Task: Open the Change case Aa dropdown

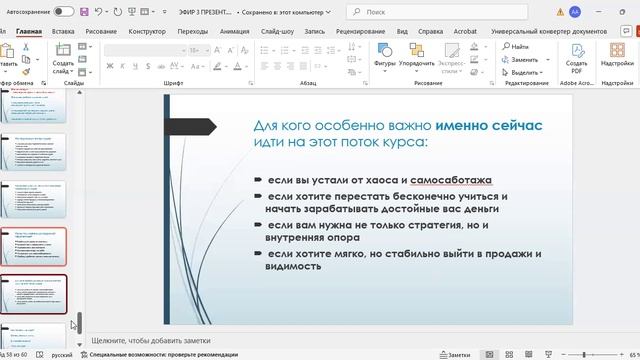Action: (x=198, y=66)
